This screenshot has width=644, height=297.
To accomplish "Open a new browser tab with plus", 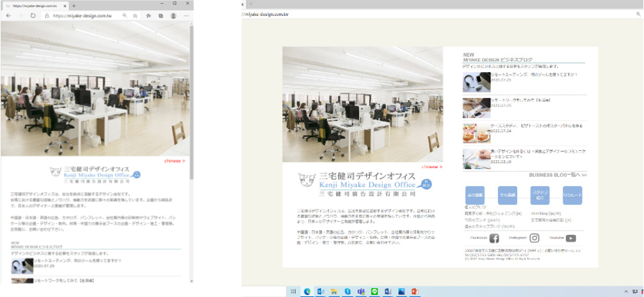I will pyautogui.click(x=73, y=5).
